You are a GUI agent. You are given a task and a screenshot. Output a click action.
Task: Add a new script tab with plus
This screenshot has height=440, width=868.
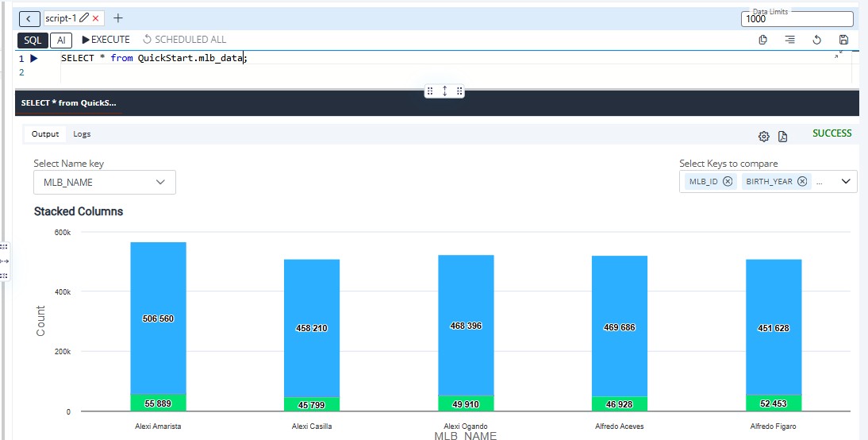118,18
